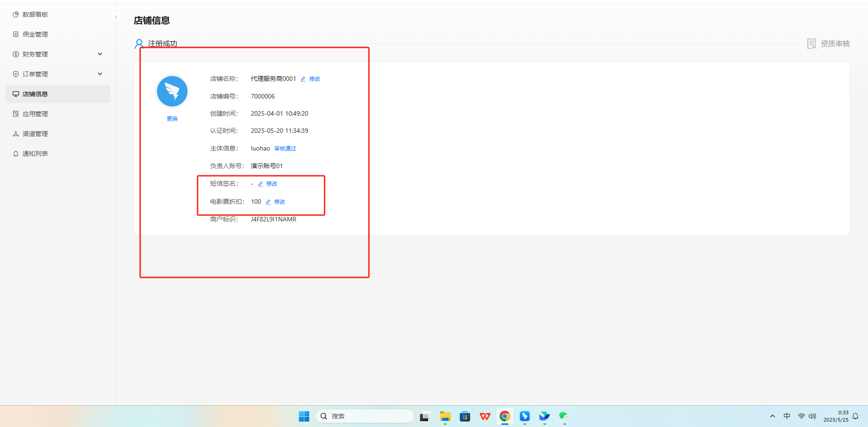This screenshot has height=427, width=868.
Task: Open 数据看板 in the sidebar
Action: [x=35, y=14]
